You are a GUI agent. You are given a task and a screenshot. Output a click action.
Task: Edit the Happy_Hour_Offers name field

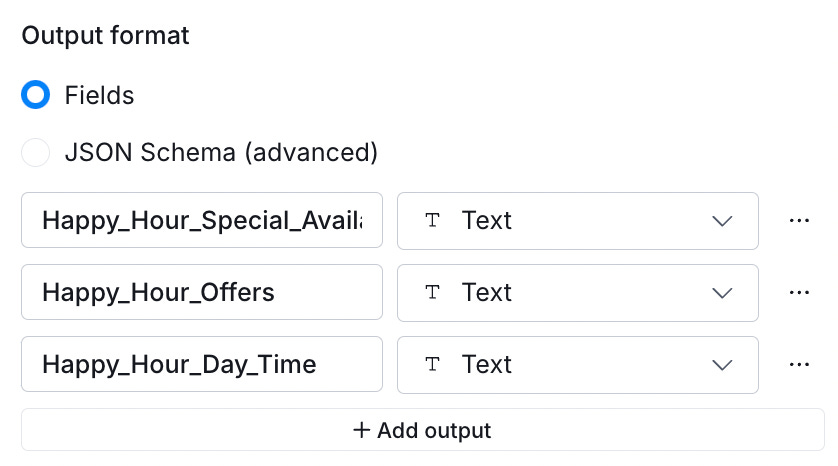coord(201,293)
